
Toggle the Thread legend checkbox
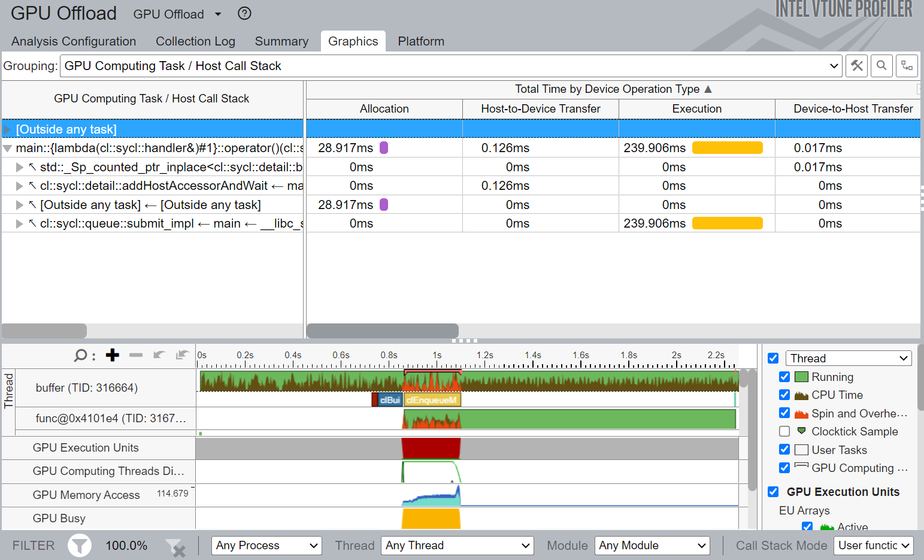tap(773, 358)
